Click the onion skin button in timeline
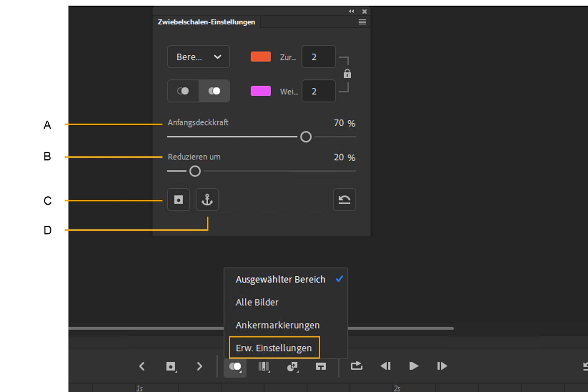588x392 pixels. (235, 366)
